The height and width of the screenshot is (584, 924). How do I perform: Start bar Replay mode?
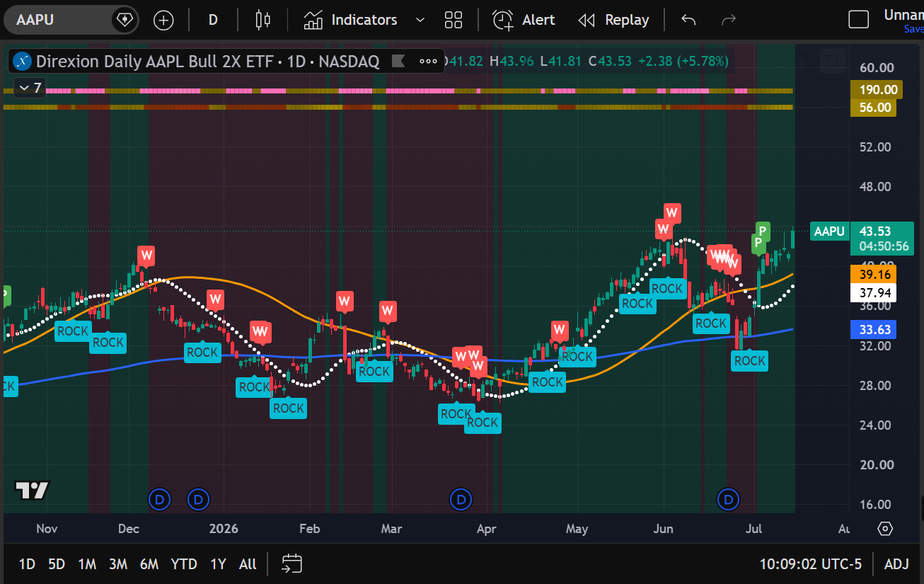(x=613, y=20)
